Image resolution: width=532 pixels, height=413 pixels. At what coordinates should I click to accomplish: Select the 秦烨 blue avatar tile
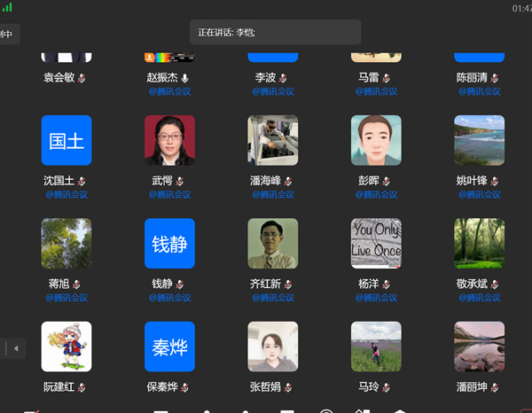[x=169, y=346]
